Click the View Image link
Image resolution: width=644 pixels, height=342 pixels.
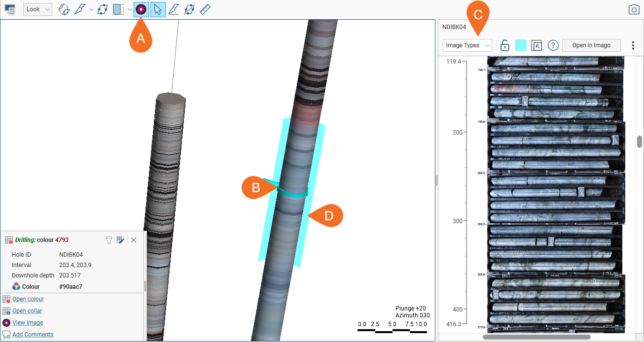(28, 323)
